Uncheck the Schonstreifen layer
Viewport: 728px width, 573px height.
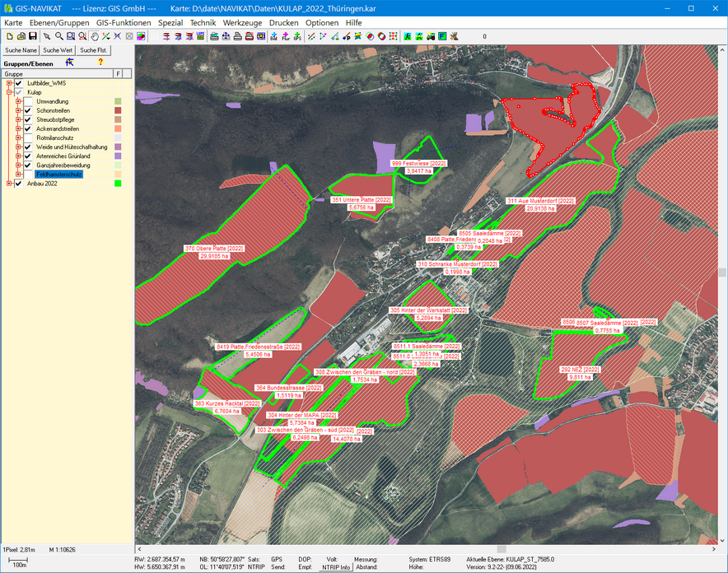click(x=28, y=110)
